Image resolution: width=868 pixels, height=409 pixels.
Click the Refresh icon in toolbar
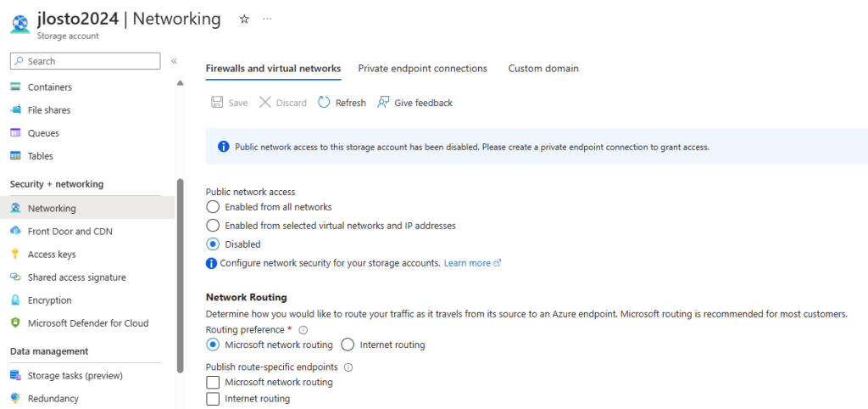tap(324, 103)
